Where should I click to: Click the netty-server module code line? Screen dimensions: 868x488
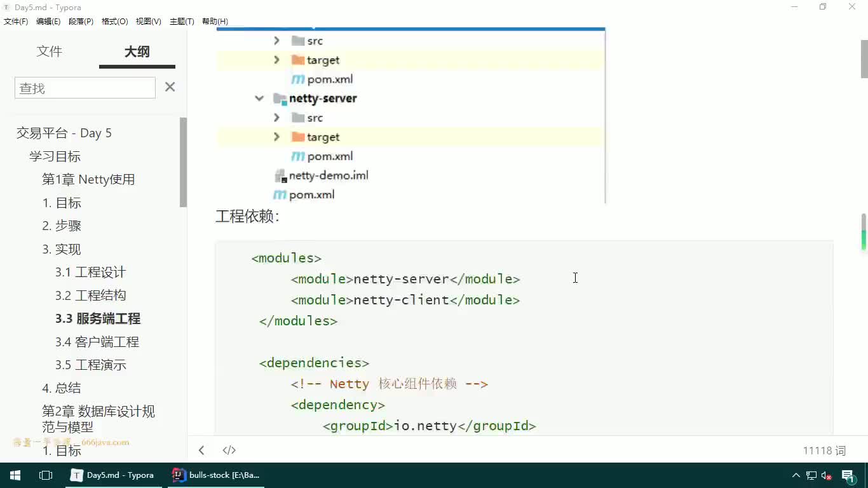405,279
